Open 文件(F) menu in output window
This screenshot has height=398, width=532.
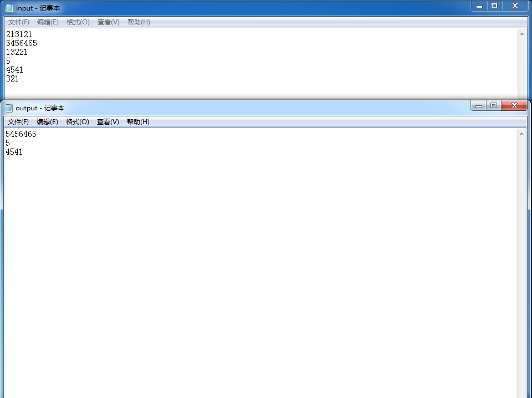click(x=18, y=122)
